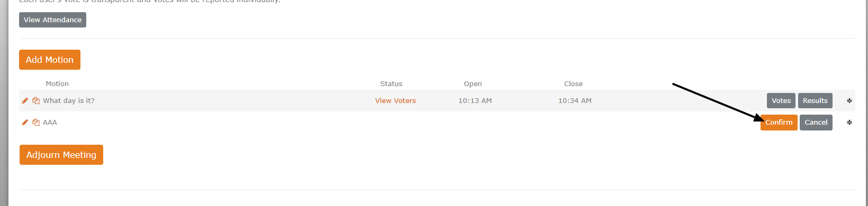This screenshot has height=206, width=868.
Task: Click the pencil edit icon for motion AAA
Action: 25,122
